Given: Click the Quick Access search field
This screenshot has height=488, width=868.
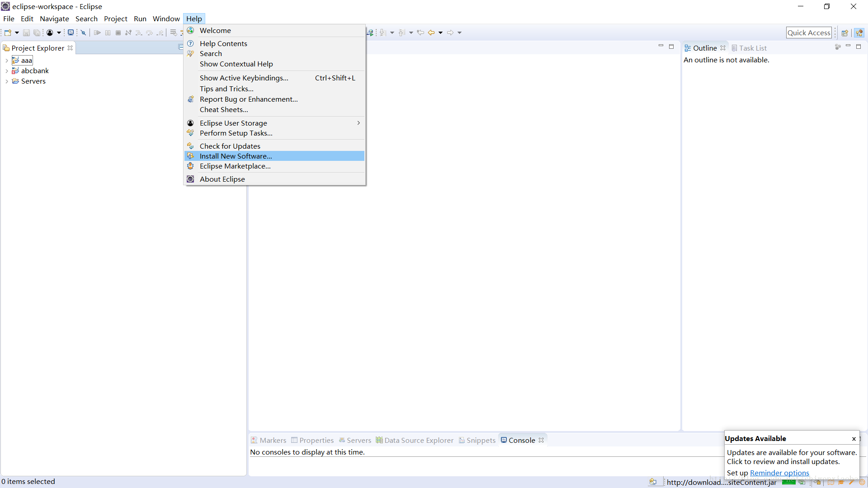Looking at the screenshot, I should pyautogui.click(x=809, y=33).
